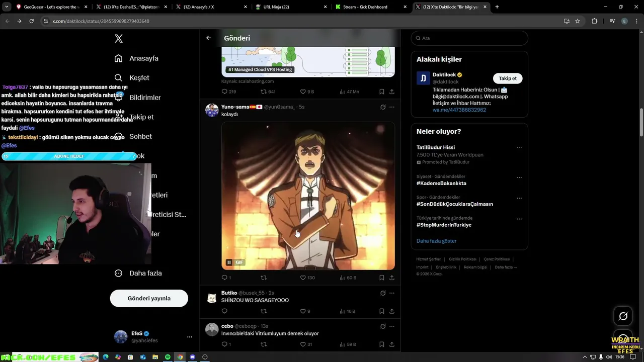Click the Ara search field

tap(469, 38)
